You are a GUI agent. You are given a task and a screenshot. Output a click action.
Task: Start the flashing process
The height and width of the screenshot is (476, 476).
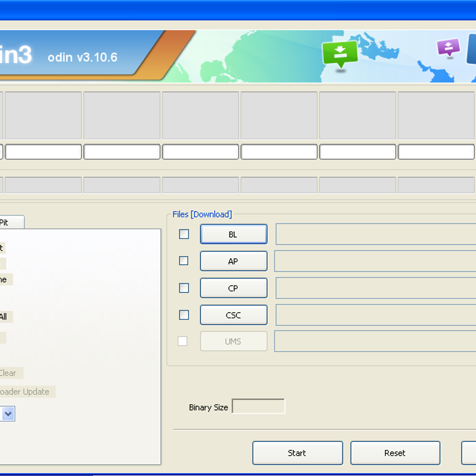(297, 453)
